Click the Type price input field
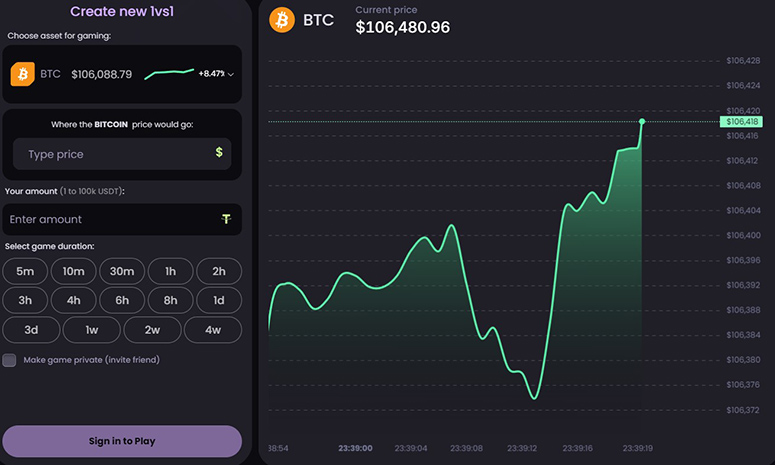The height and width of the screenshot is (465, 775). click(x=110, y=154)
